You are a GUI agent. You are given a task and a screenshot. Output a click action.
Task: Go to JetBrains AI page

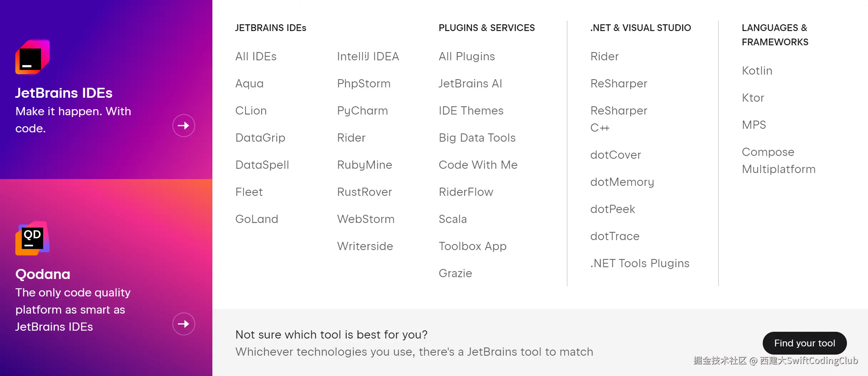tap(470, 83)
